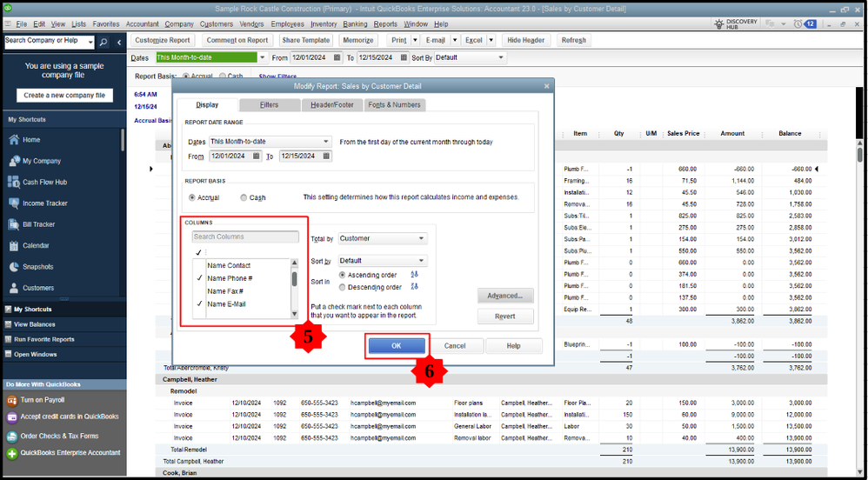This screenshot has height=480, width=868.
Task: Select Accrual radio in dialog
Action: (192, 197)
